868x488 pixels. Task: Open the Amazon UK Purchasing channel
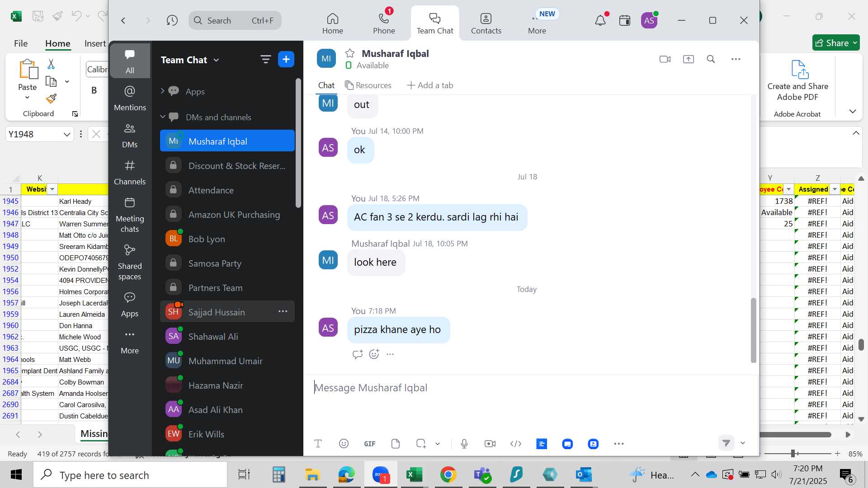pos(227,214)
